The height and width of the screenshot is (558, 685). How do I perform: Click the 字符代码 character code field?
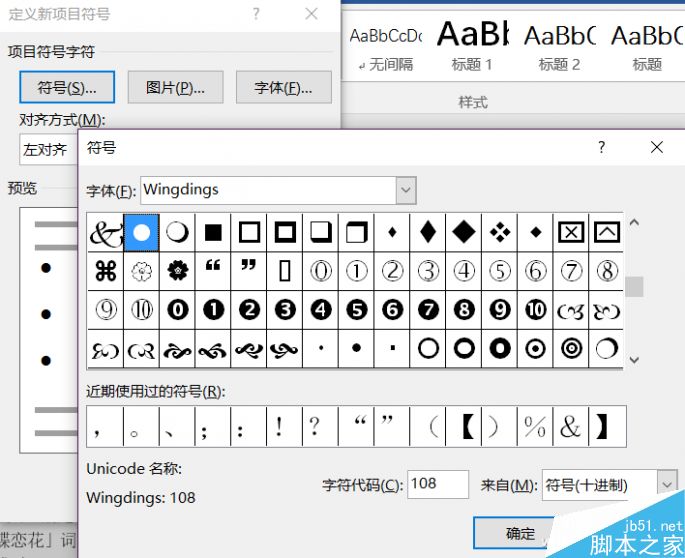[x=437, y=484]
